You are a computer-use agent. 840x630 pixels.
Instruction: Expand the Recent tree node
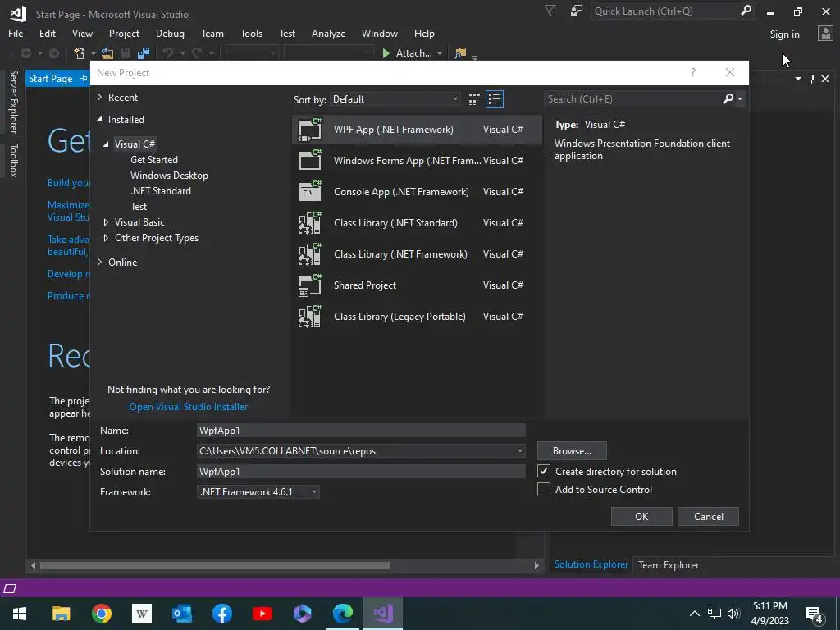(x=99, y=98)
